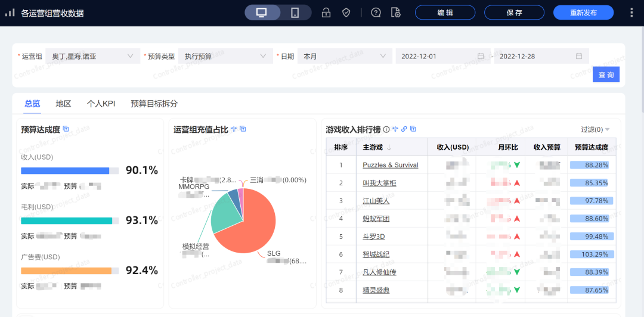This screenshot has height=317, width=644.
Task: Click the start date field 2022-12-01
Action: [442, 56]
